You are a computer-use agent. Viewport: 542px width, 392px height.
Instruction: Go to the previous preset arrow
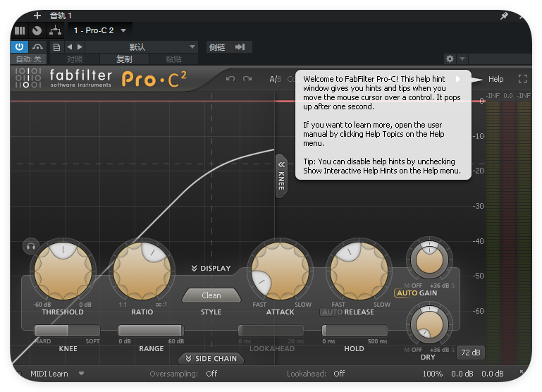pos(70,47)
